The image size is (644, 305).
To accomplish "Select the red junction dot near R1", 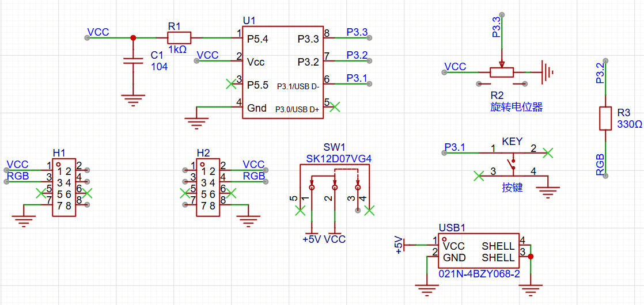I will (x=132, y=38).
